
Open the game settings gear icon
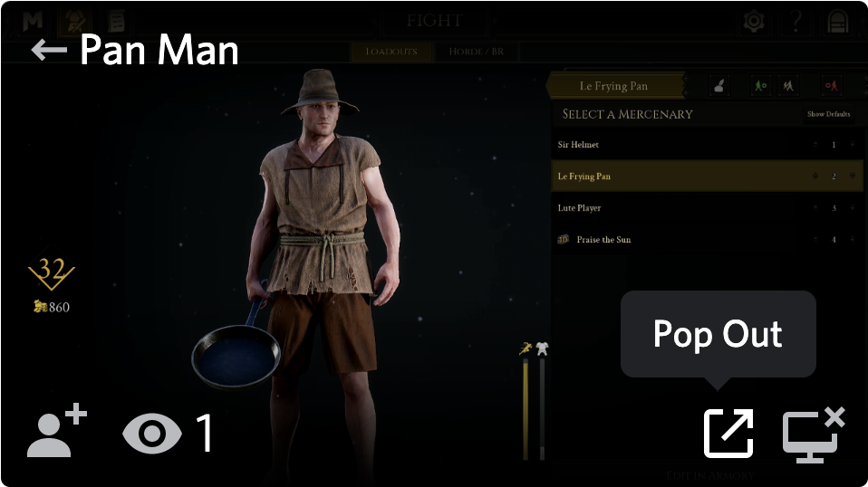tap(754, 21)
